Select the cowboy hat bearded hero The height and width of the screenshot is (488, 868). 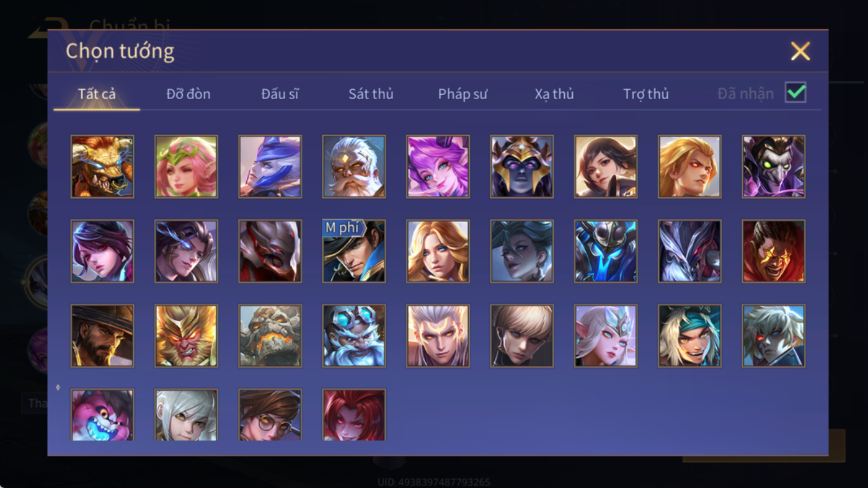click(x=102, y=335)
